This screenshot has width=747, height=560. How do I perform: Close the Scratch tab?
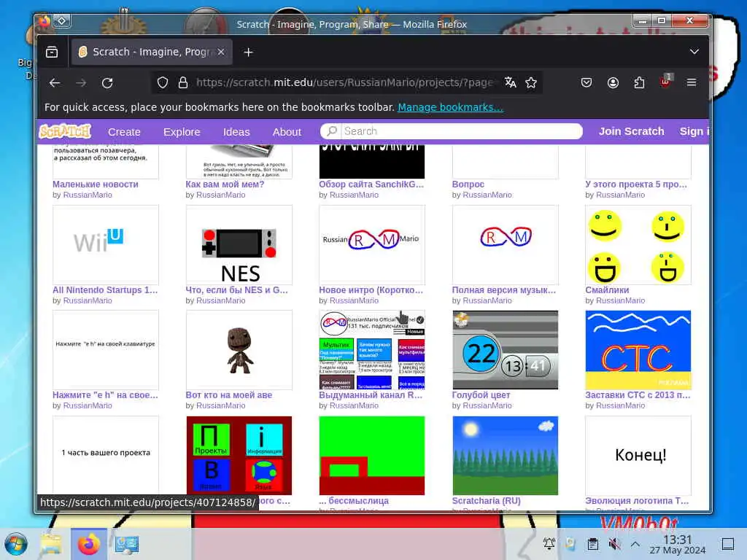pyautogui.click(x=221, y=52)
